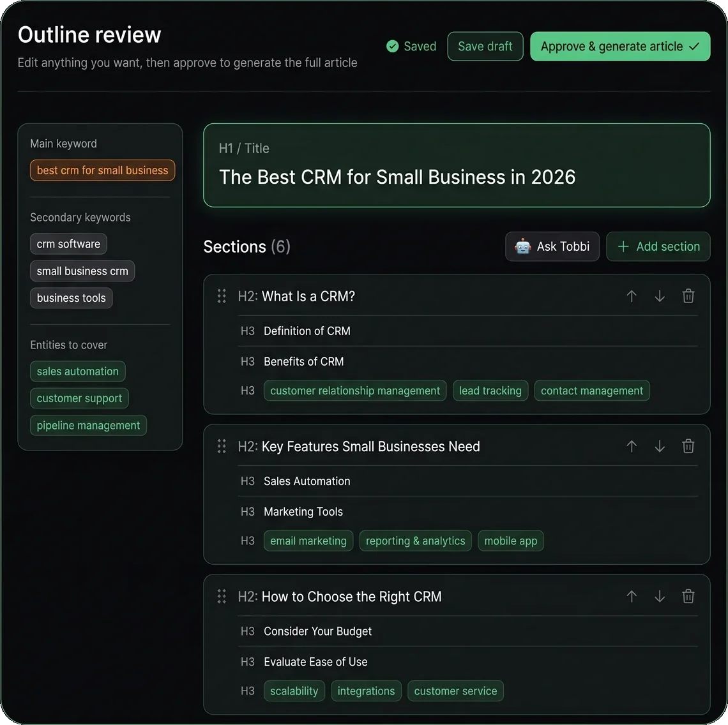Image resolution: width=728 pixels, height=725 pixels.
Task: Add 'customer relationship management' H3 suggestion
Action: point(355,391)
